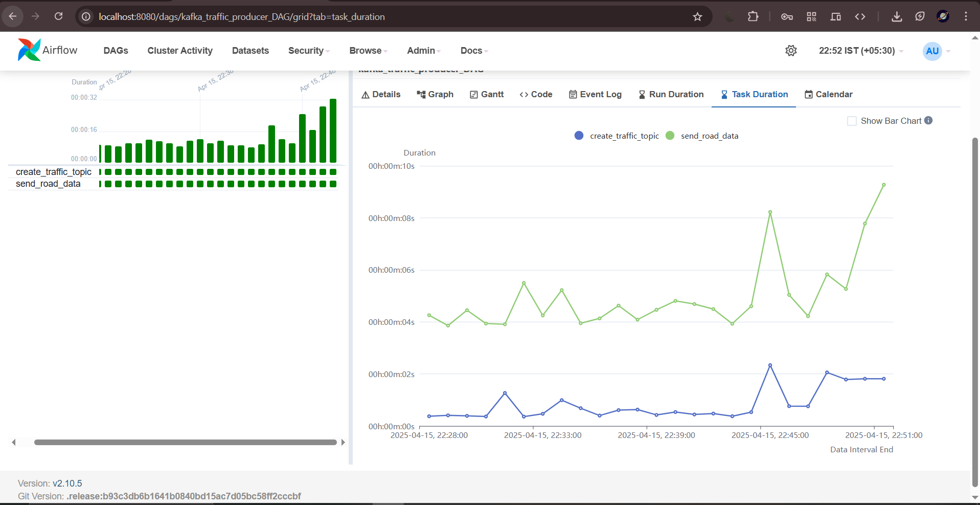The width and height of the screenshot is (980, 505).
Task: Click the Details warning icon tab
Action: [380, 94]
